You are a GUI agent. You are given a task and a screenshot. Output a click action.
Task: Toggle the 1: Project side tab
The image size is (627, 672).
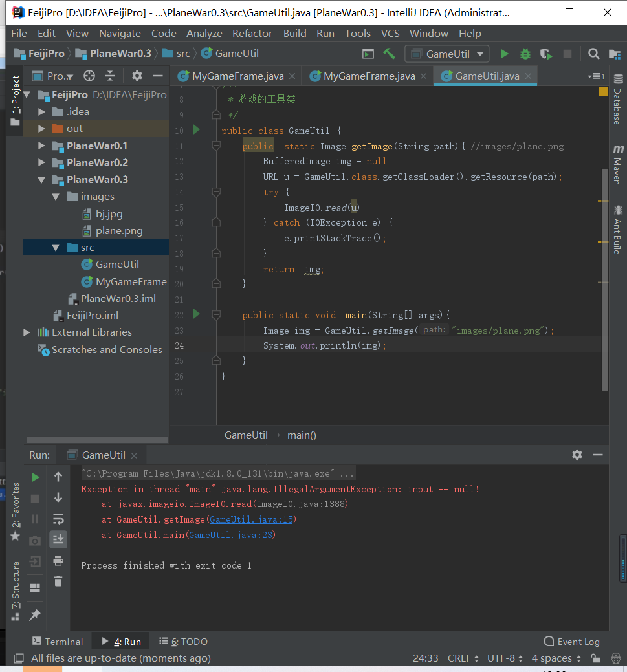tap(16, 100)
